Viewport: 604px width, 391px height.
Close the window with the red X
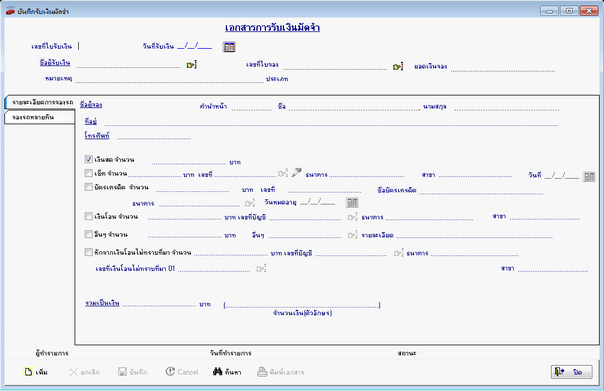coord(589,11)
